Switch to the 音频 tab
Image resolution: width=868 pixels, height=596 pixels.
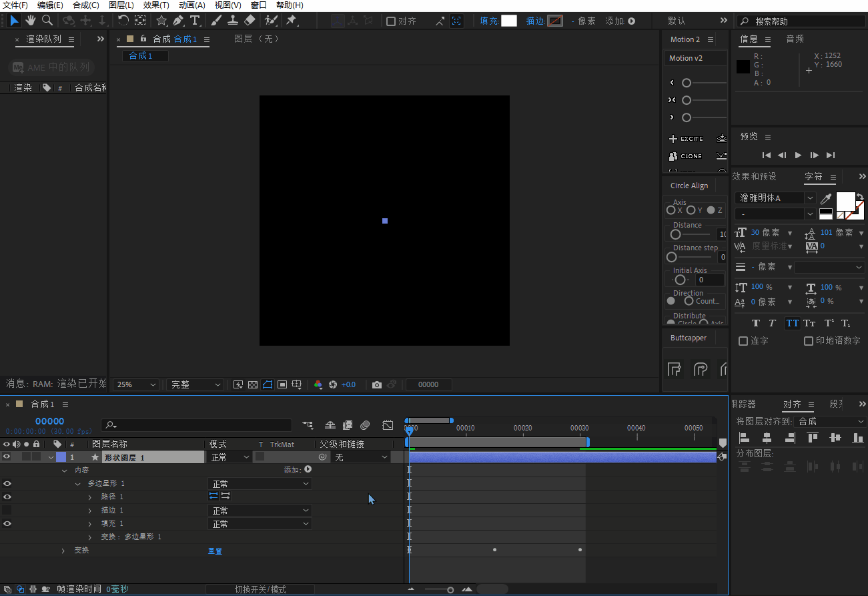pos(795,39)
